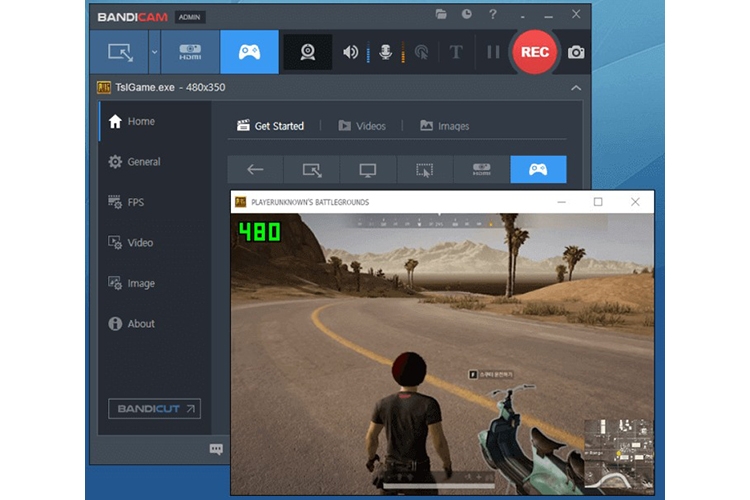The image size is (750, 500).
Task: Open the help question mark
Action: point(493,14)
